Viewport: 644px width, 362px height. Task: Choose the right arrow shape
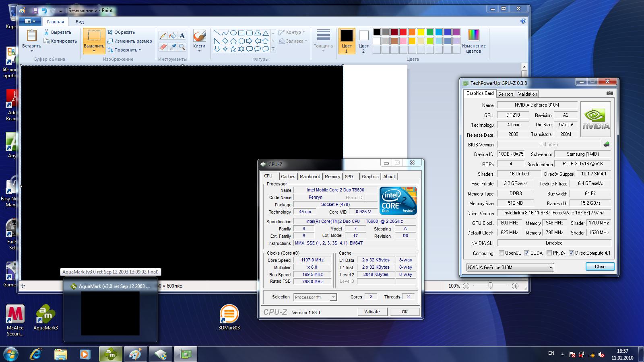coord(249,41)
